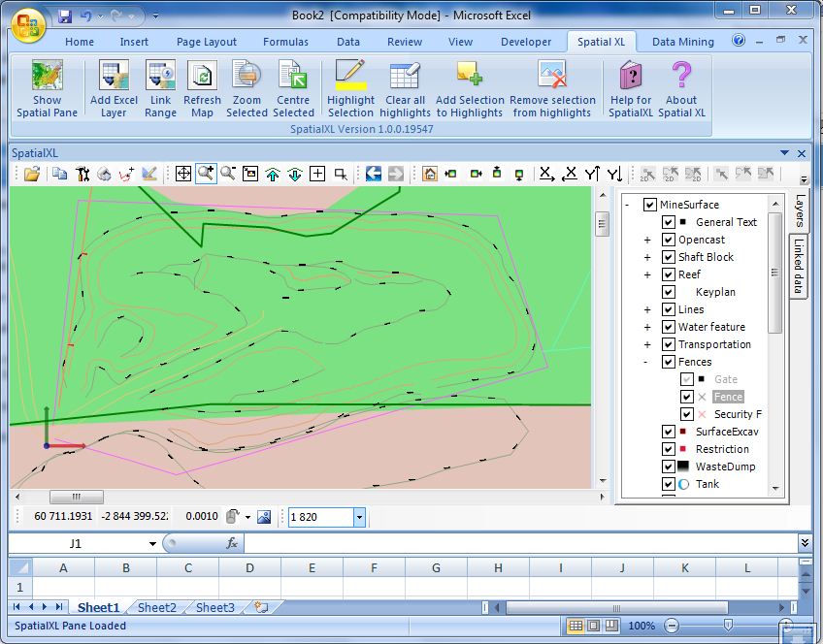Image resolution: width=823 pixels, height=644 pixels.
Task: Click Remove selection from highlights icon
Action: pyautogui.click(x=552, y=77)
